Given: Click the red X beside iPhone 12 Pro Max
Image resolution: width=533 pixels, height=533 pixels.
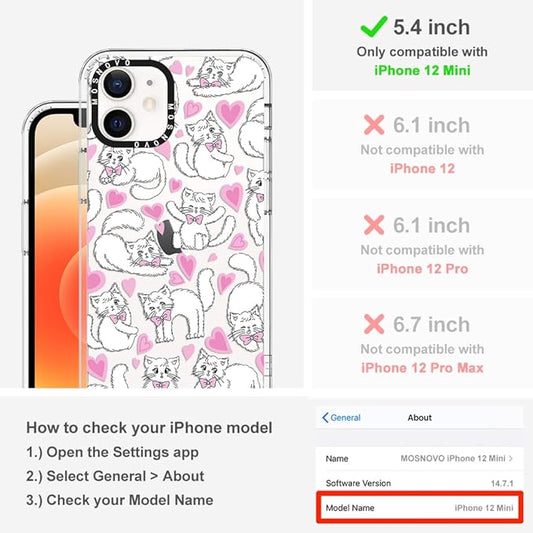Looking at the screenshot, I should (x=374, y=324).
